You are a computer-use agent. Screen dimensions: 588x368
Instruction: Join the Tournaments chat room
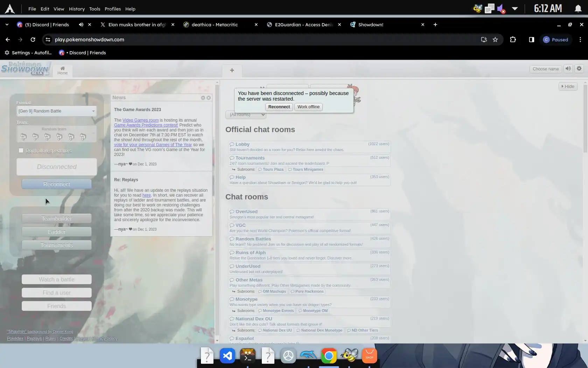tap(309, 161)
